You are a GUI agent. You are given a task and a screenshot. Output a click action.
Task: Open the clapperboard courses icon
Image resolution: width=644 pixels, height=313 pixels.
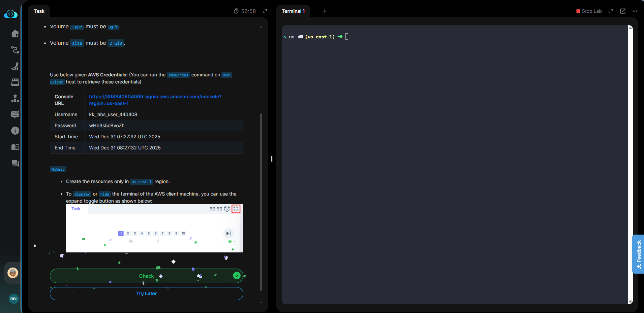tap(15, 82)
